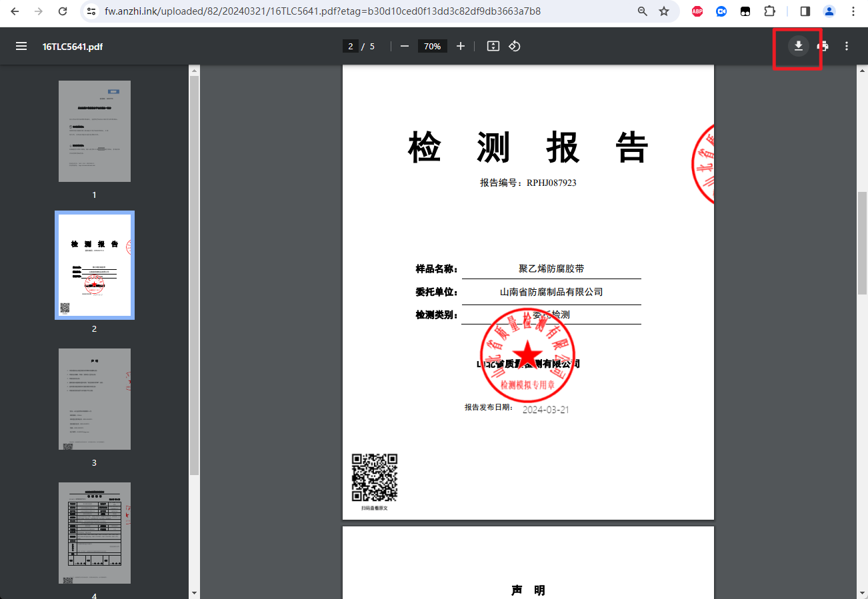Print the 16TLC5641.pdf document
Viewport: 868px width, 599px height.
pos(822,46)
